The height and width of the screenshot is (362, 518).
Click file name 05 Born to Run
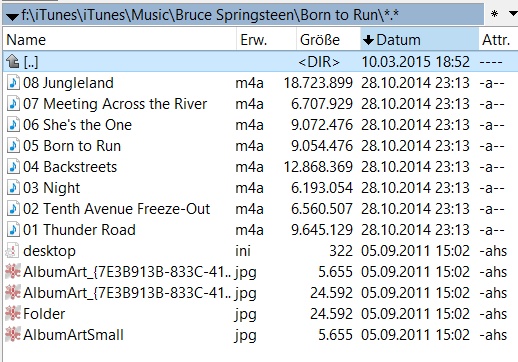coord(72,146)
